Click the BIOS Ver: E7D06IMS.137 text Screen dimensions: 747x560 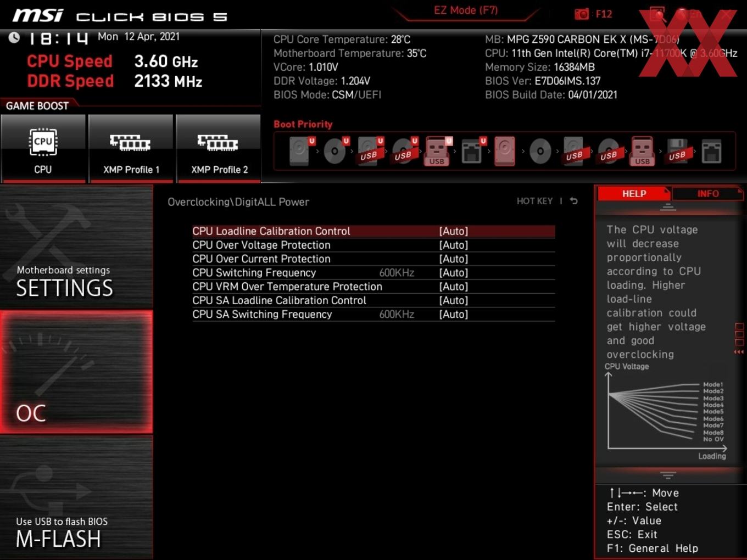coord(543,81)
